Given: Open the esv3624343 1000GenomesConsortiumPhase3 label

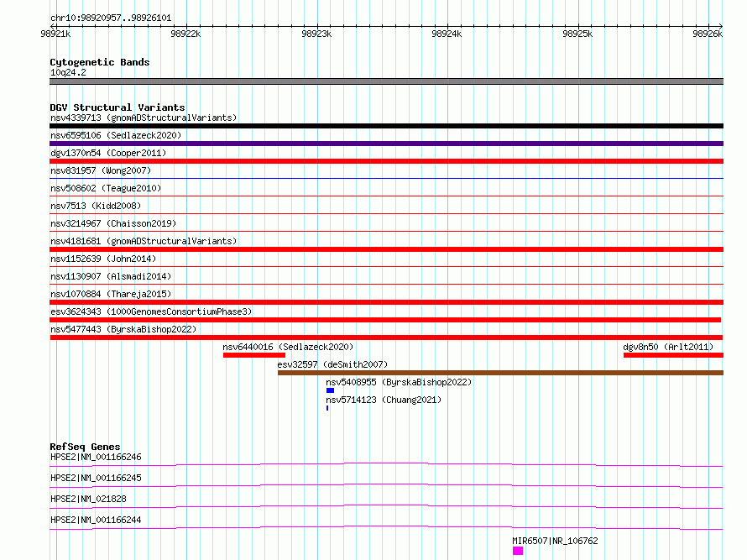Looking at the screenshot, I should (x=151, y=311).
